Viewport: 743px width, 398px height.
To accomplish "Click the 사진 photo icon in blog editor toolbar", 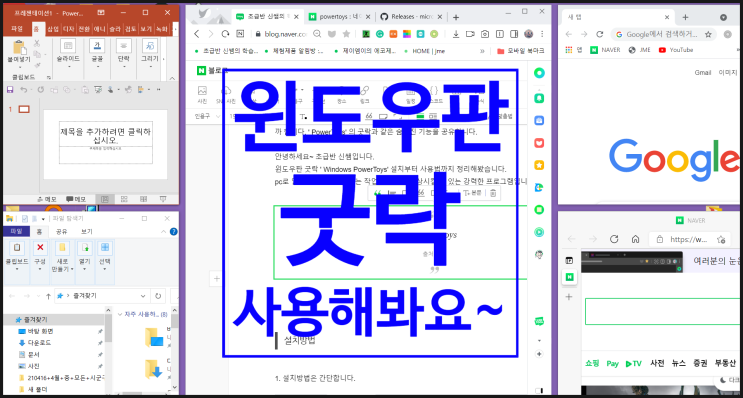I will coord(202,94).
